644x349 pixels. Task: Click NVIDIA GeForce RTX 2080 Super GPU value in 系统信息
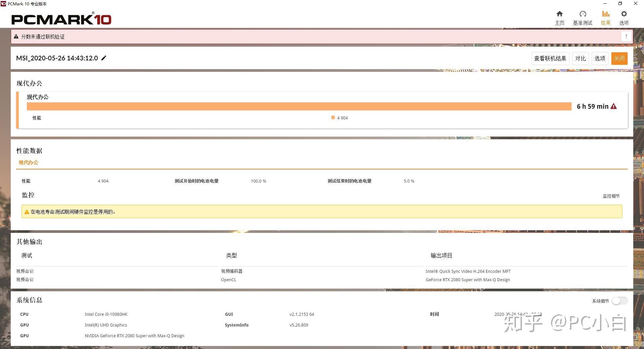135,336
